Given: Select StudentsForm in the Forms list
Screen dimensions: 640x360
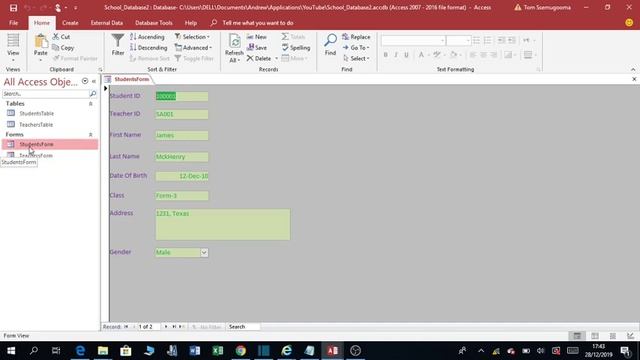Looking at the screenshot, I should 50,144.
